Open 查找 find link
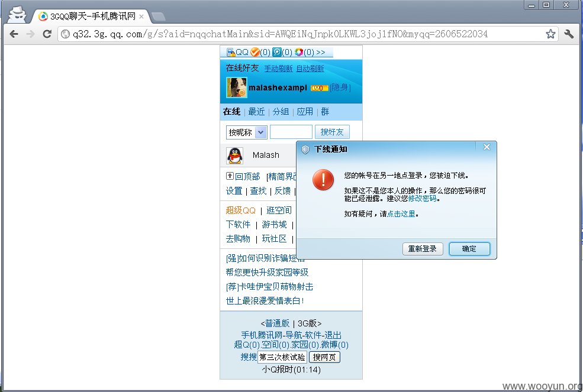 click(259, 191)
